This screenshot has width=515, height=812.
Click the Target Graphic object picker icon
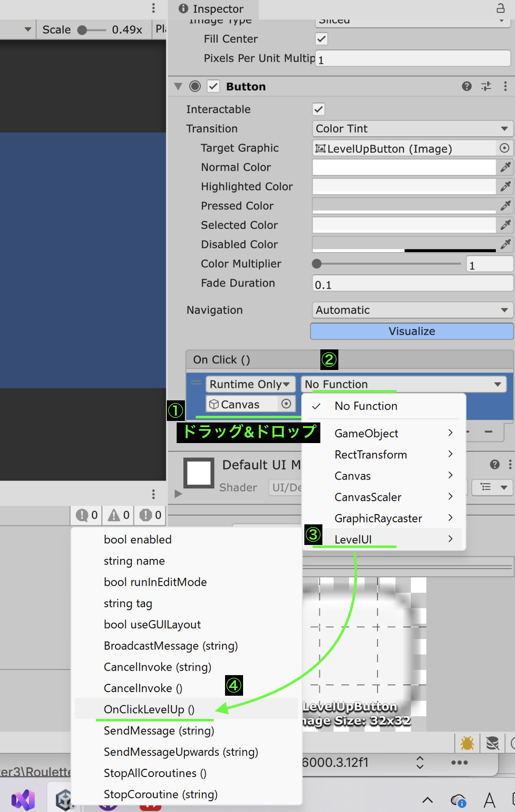504,148
